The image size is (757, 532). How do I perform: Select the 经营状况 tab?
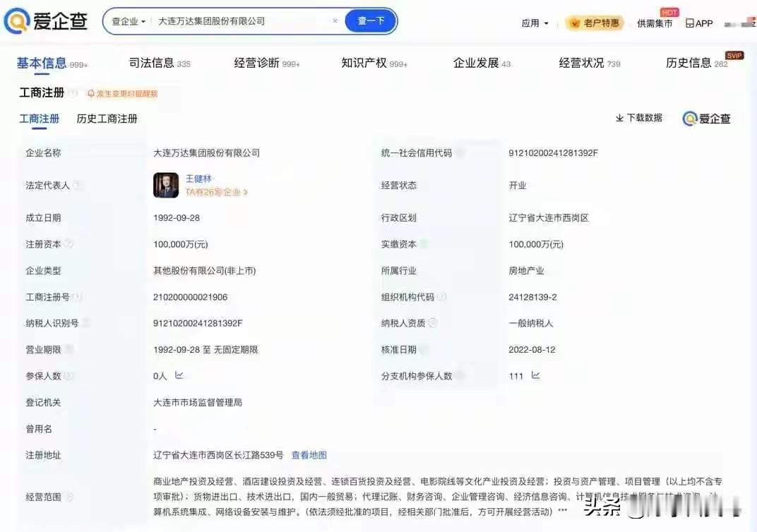click(x=590, y=64)
